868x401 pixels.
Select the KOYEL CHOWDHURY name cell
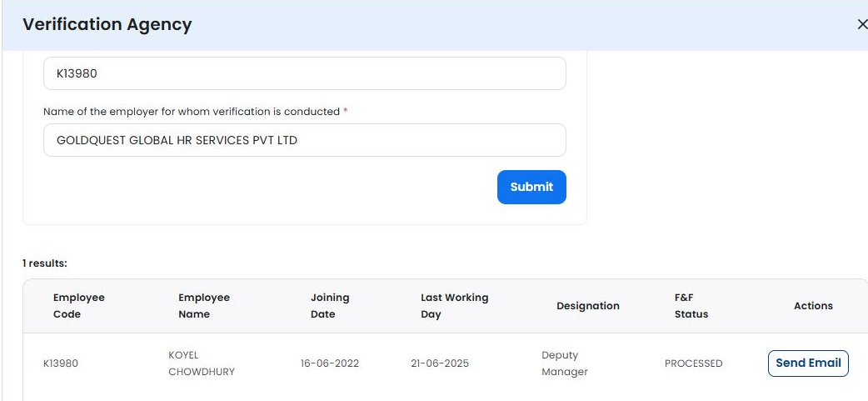(x=202, y=363)
